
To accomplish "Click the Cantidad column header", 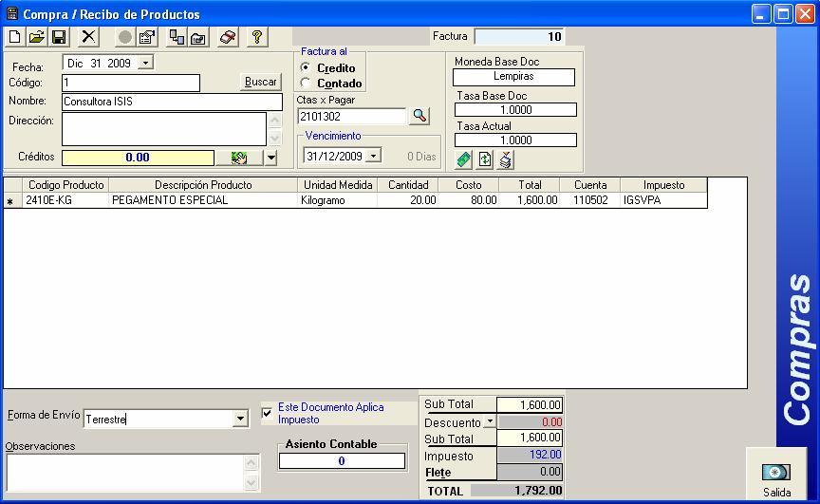I will click(x=408, y=184).
